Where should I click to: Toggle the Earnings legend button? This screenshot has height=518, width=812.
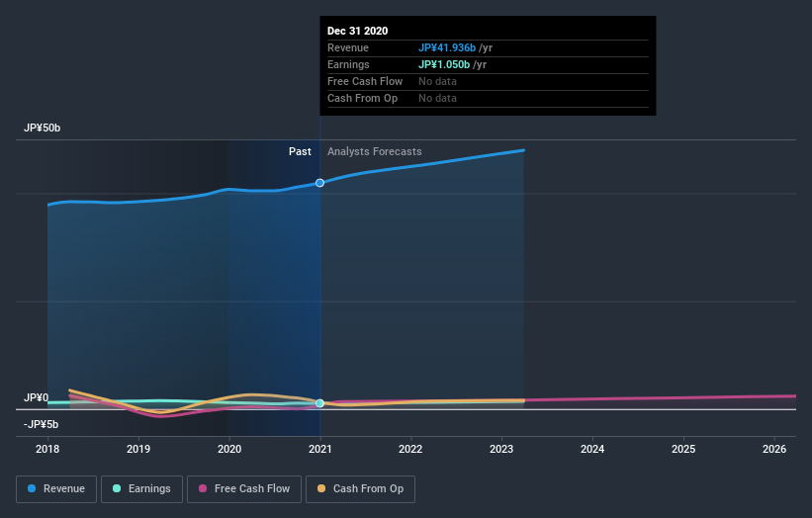(141, 489)
